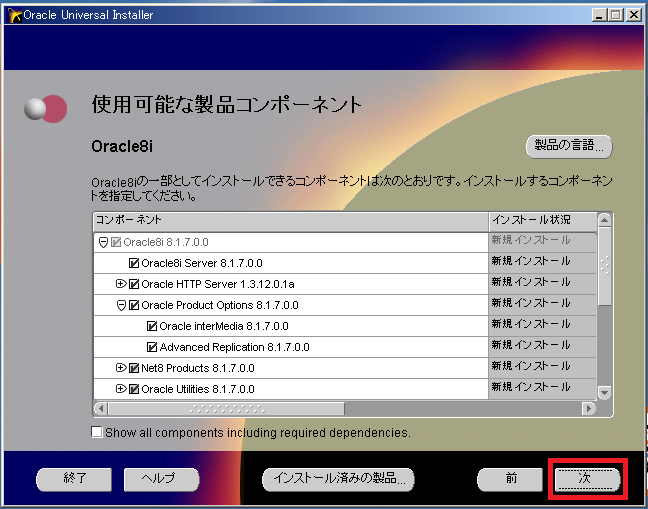Expand the Oracle Utilities node
This screenshot has width=648, height=509.
click(121, 389)
